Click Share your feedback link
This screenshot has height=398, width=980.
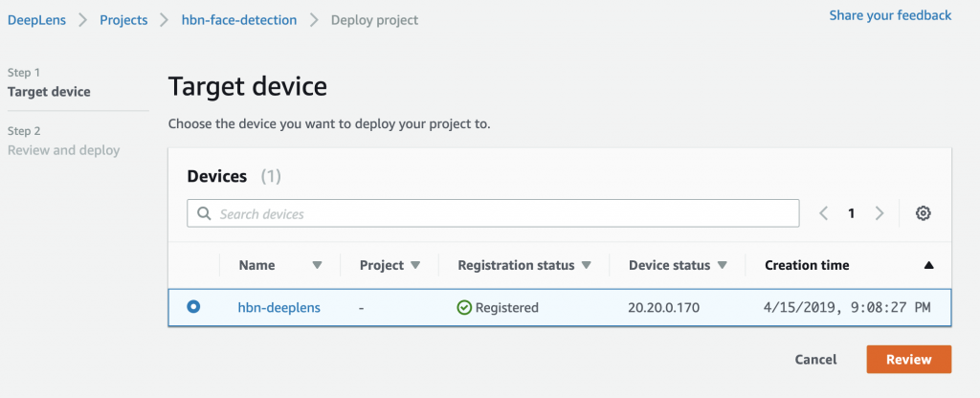[891, 15]
